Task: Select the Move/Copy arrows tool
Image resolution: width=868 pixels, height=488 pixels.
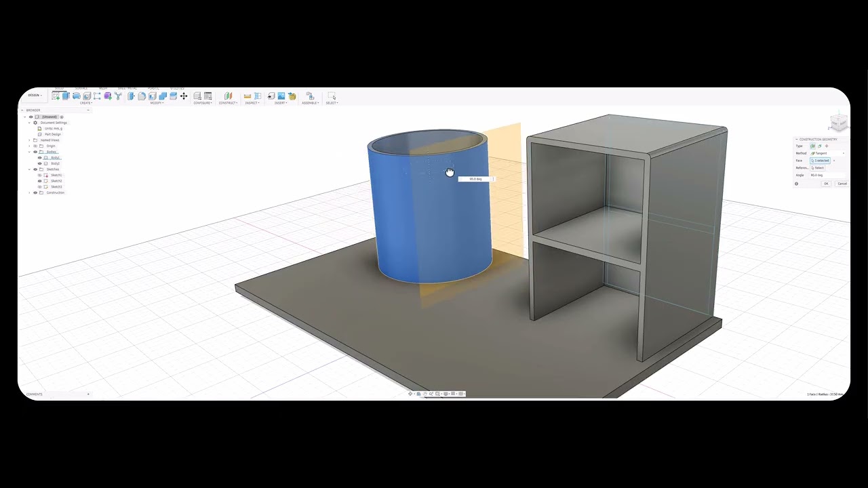Action: (184, 96)
